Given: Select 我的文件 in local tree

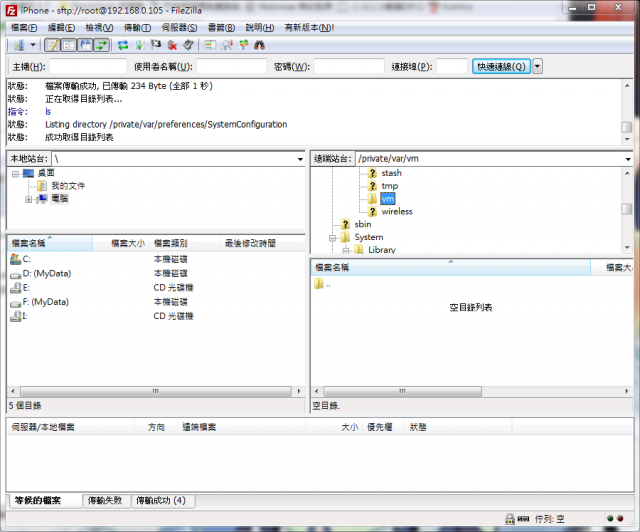Looking at the screenshot, I should pos(68,186).
